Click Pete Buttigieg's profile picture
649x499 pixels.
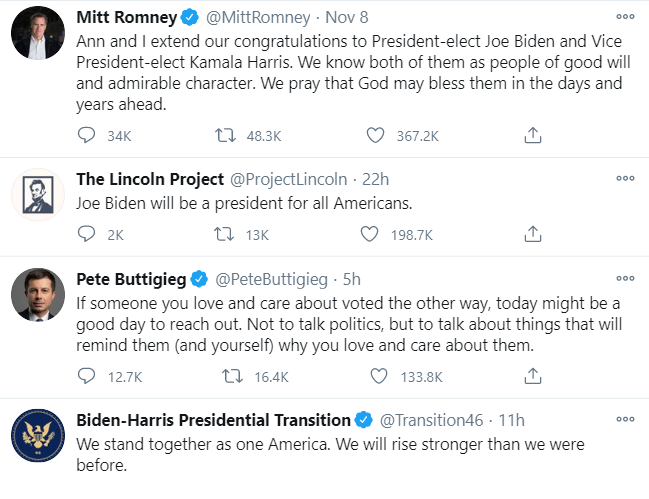pos(38,293)
